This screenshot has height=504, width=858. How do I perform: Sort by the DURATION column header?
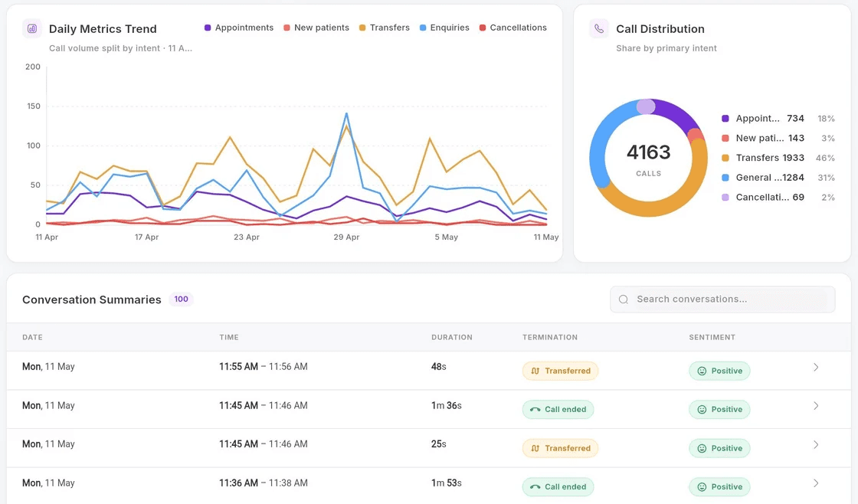click(452, 337)
